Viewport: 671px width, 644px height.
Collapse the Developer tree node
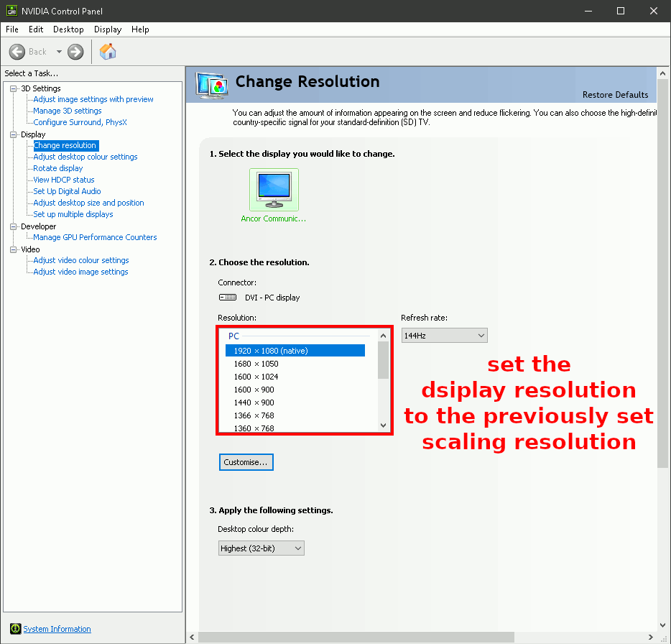[13, 226]
